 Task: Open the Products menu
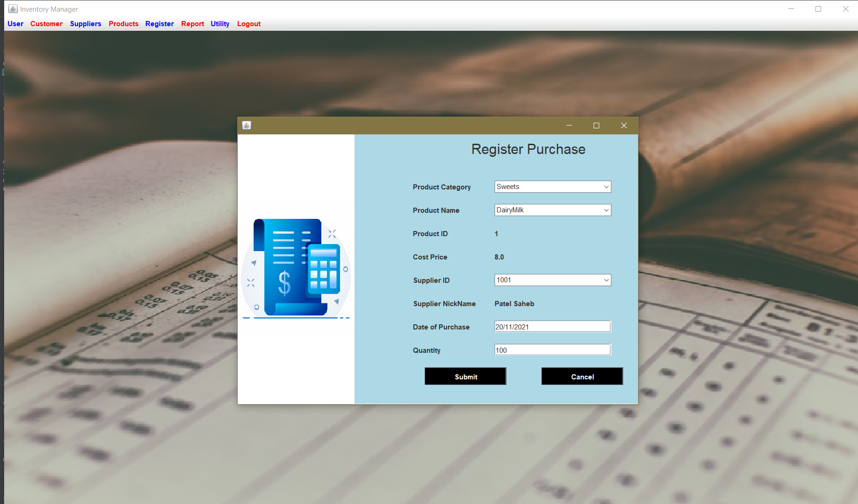tap(123, 23)
